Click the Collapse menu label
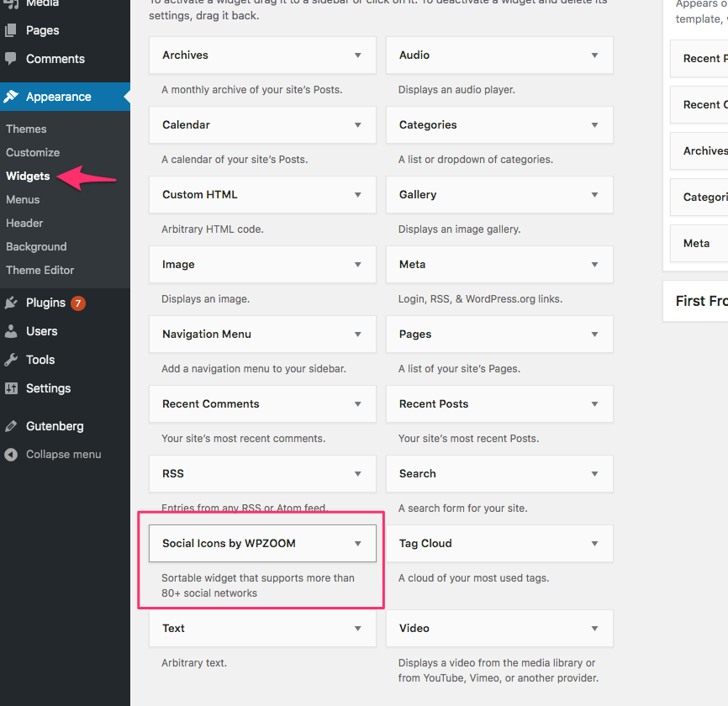Image resolution: width=728 pixels, height=706 pixels. 64,455
